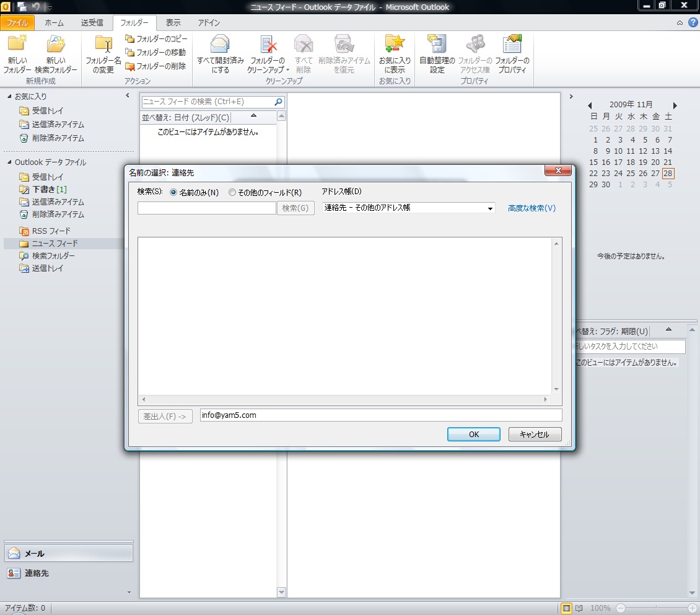Go to next month in calendar
Image resolution: width=700 pixels, height=615 pixels.
[675, 105]
